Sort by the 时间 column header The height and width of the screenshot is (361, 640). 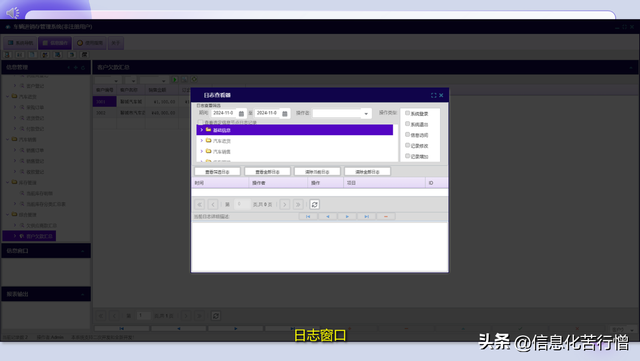point(220,183)
